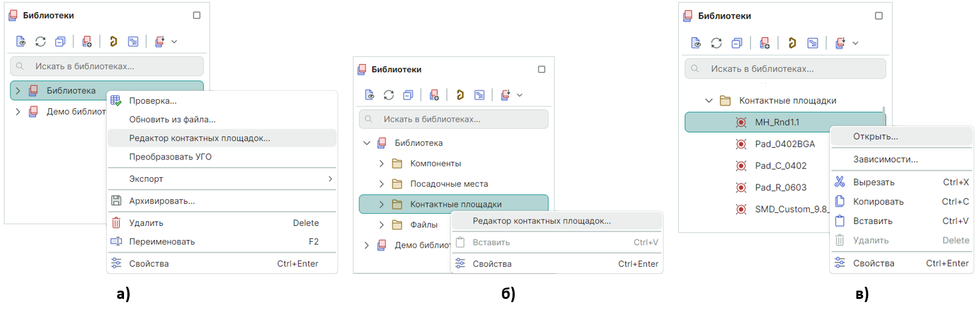Viewport: 980px width, 313px height.
Task: Click the refresh arrows icon in panel б toolbar
Action: pos(389,95)
